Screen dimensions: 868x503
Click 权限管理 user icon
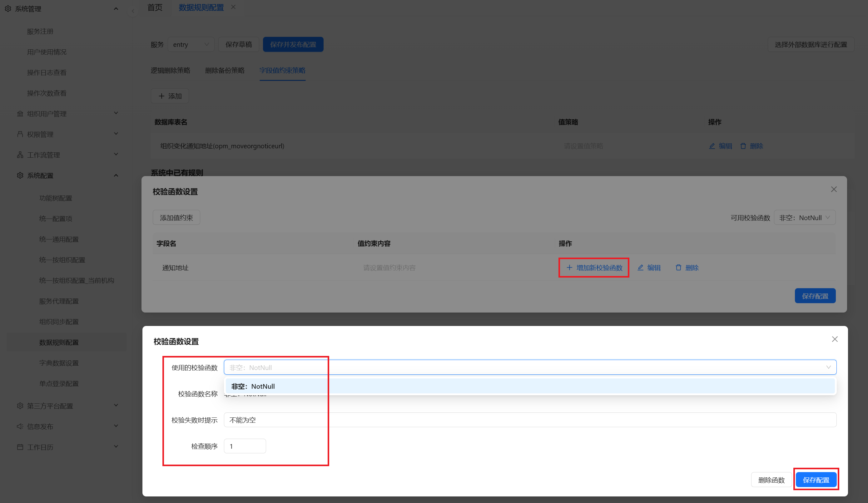(x=20, y=134)
